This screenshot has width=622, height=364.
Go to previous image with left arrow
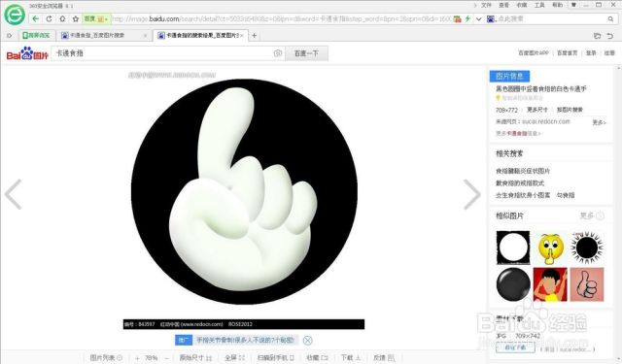click(x=13, y=194)
